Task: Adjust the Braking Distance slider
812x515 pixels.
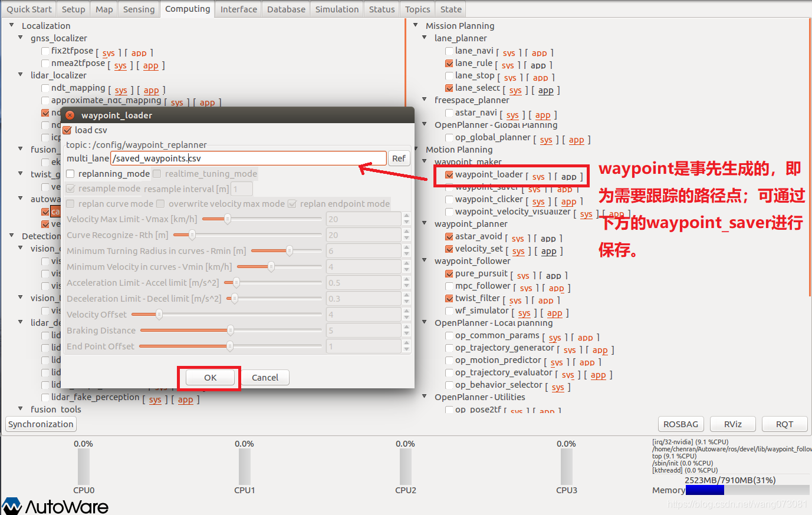Action: click(231, 331)
